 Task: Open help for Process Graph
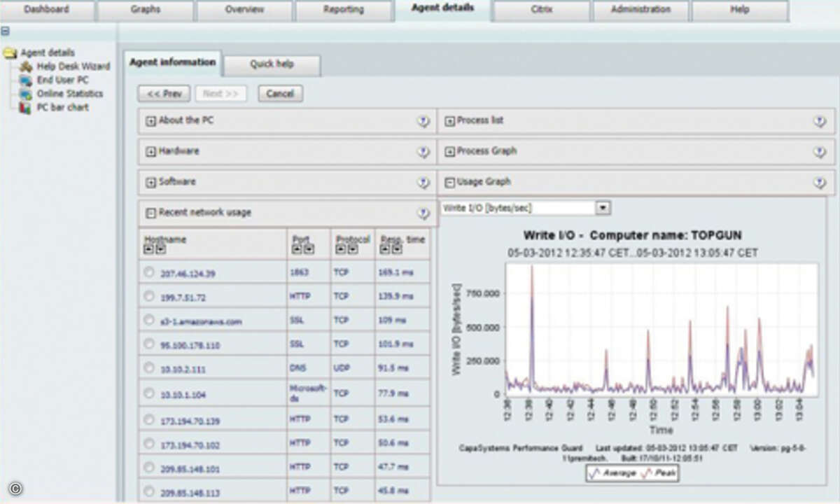(820, 152)
